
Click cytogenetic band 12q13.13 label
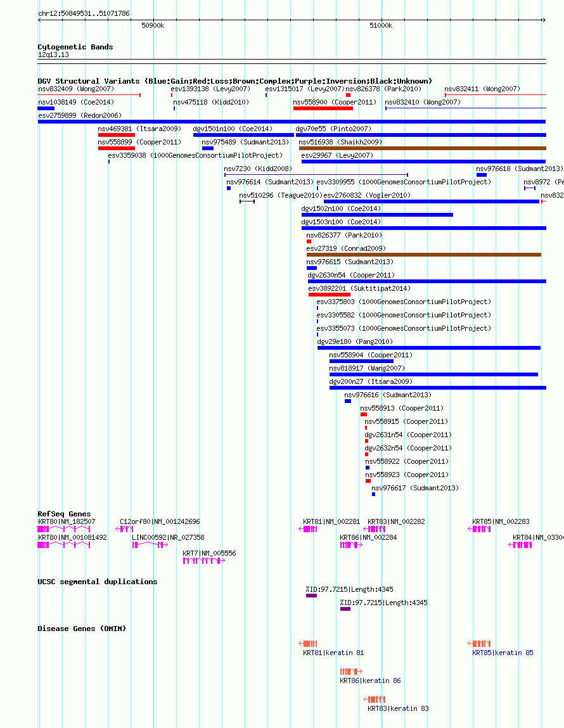(53, 54)
